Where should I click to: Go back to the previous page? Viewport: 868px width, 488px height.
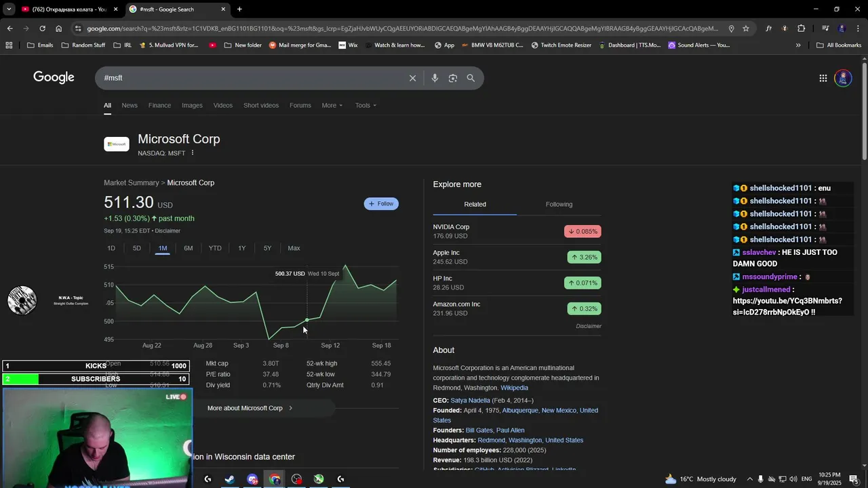click(x=9, y=28)
